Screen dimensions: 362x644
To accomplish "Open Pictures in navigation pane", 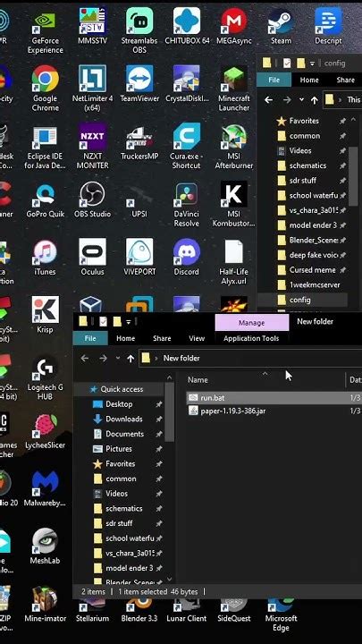I will (x=119, y=449).
